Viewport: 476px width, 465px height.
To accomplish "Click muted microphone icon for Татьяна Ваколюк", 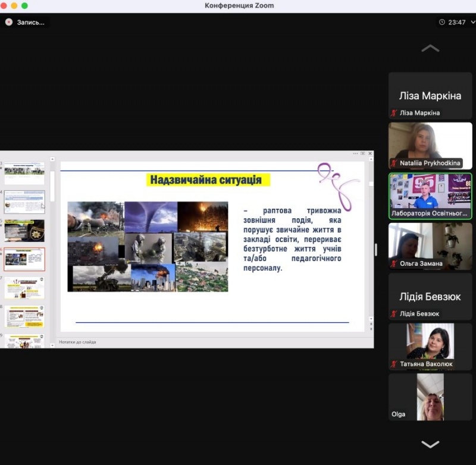I will tap(393, 364).
